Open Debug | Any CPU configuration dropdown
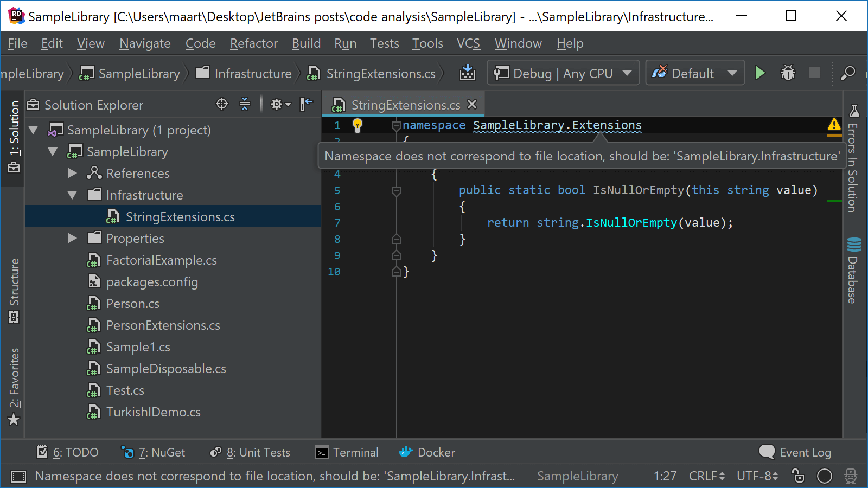 coord(563,73)
